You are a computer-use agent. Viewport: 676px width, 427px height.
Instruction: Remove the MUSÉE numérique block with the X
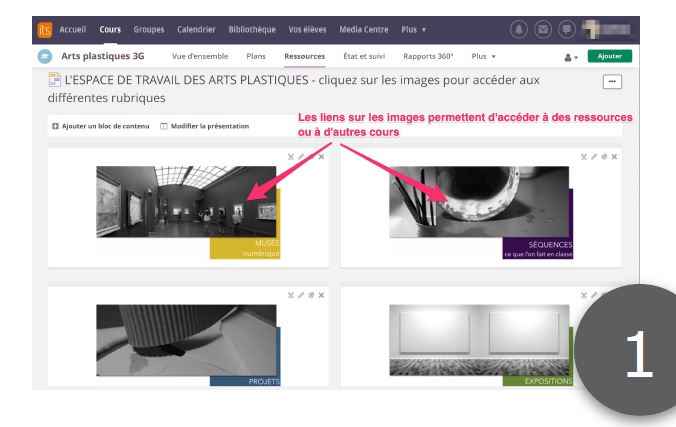[321, 157]
